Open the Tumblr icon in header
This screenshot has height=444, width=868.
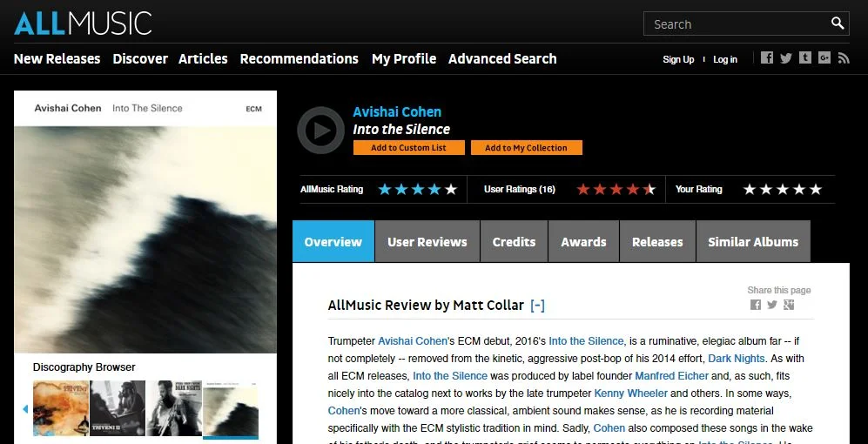pyautogui.click(x=805, y=57)
